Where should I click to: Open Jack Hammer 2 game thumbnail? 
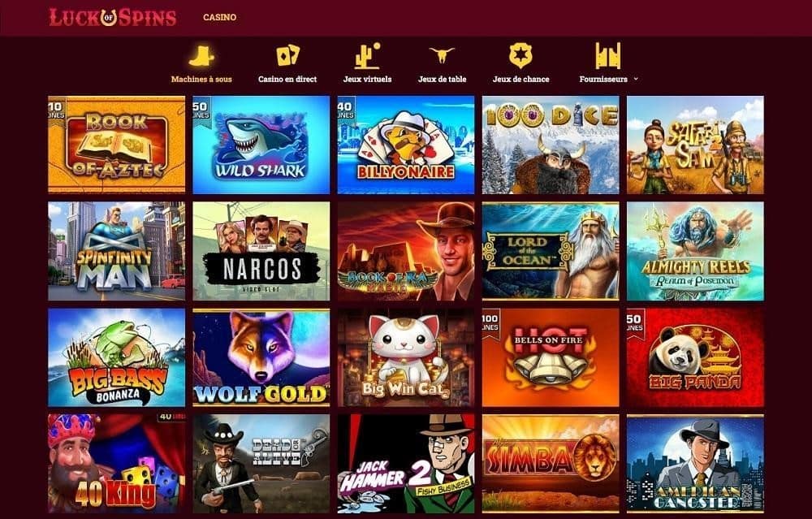pos(406,464)
